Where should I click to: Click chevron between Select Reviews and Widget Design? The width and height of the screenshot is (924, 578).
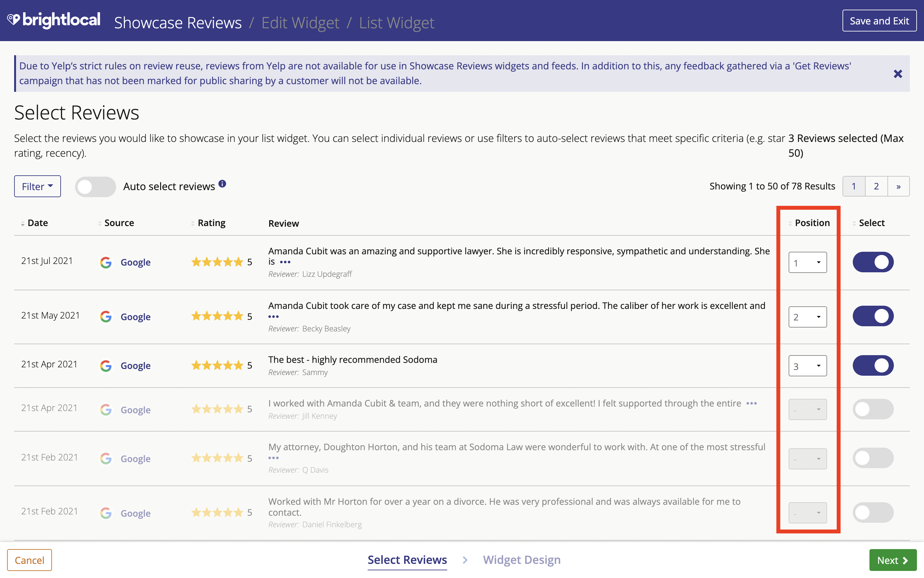pyautogui.click(x=465, y=560)
